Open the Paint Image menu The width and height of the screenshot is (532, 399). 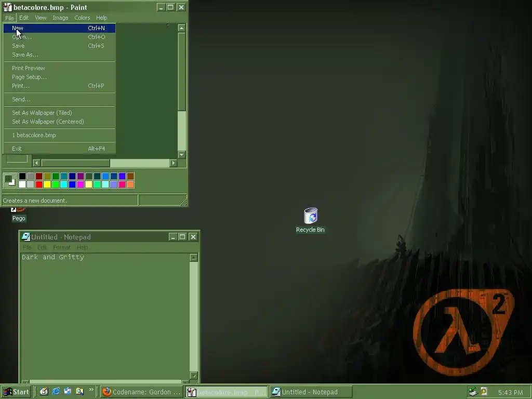[x=60, y=18]
